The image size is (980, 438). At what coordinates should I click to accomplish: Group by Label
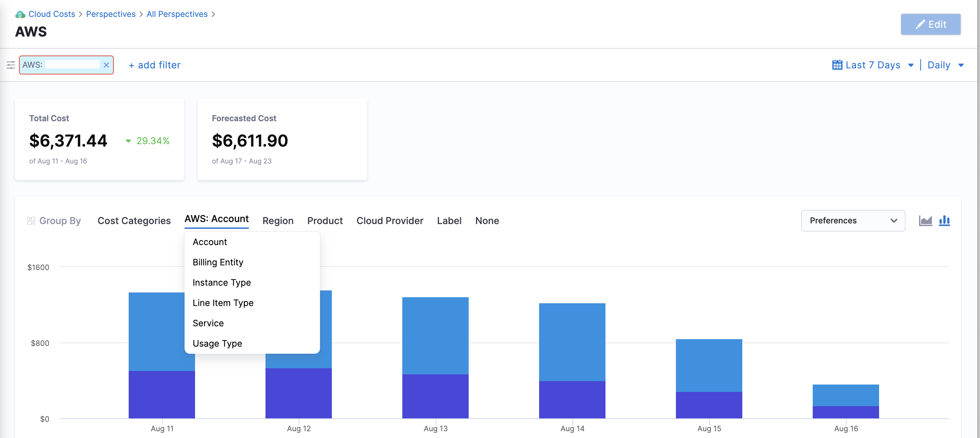(x=449, y=221)
